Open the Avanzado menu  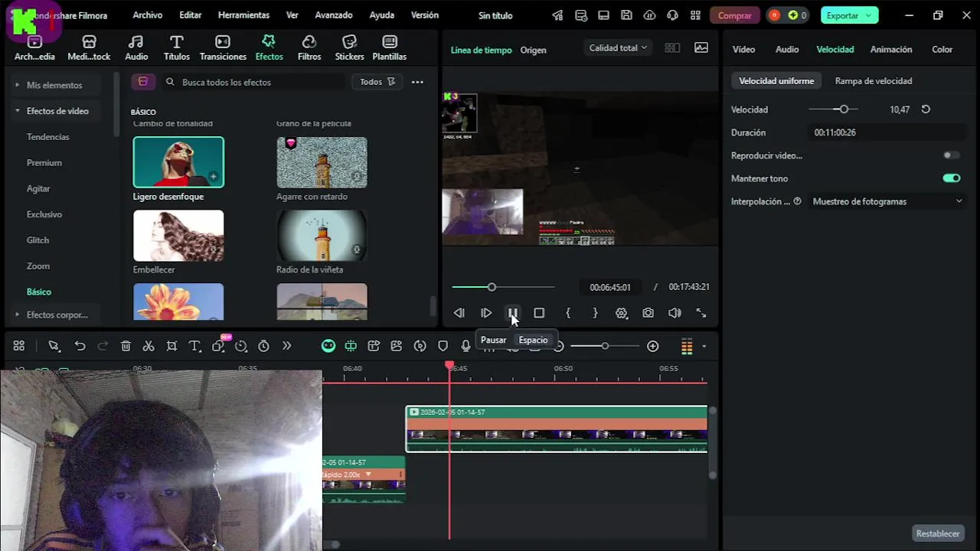coord(334,15)
